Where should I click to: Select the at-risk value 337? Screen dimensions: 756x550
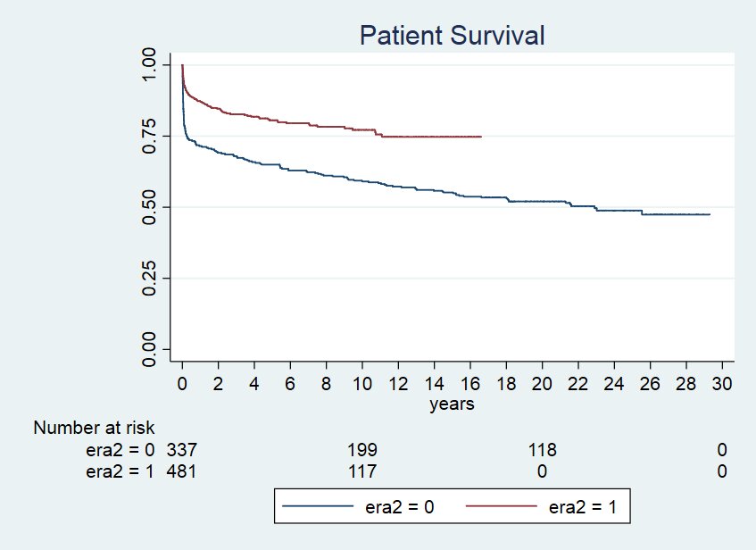point(181,449)
